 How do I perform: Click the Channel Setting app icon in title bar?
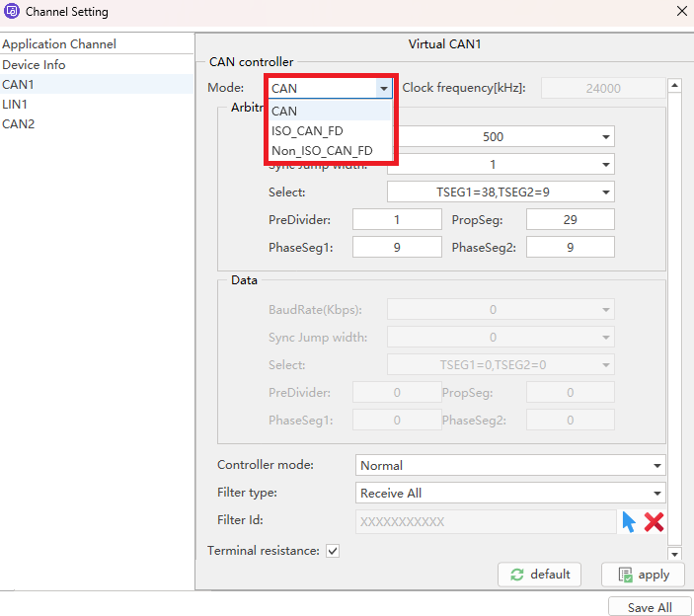pos(13,12)
